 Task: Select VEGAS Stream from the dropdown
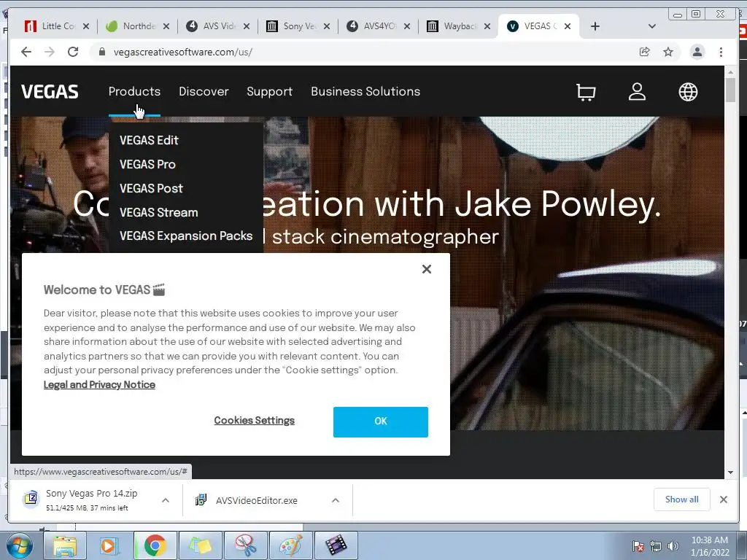[x=158, y=212]
